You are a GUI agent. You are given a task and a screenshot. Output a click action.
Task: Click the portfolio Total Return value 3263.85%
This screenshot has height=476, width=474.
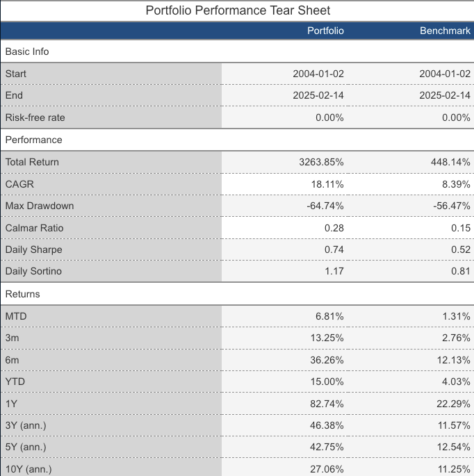point(321,162)
